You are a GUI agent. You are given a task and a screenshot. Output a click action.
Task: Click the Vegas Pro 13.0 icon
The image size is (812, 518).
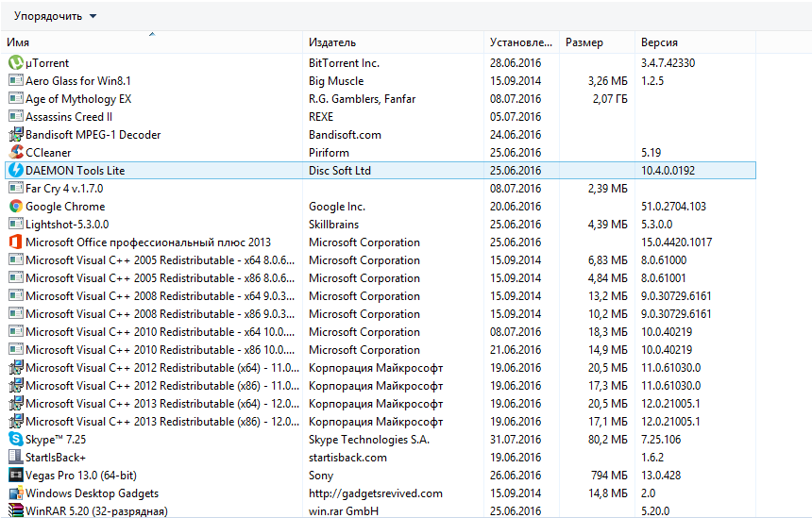[x=15, y=476]
